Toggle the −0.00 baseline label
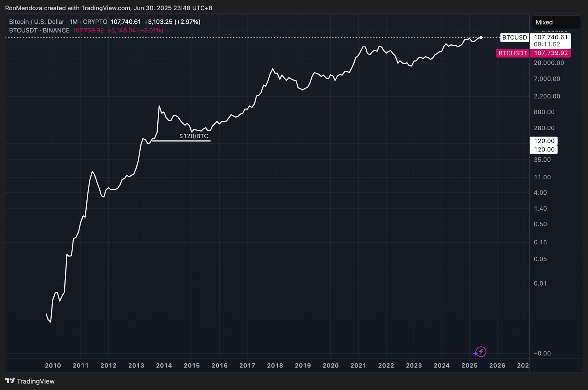 (541, 353)
